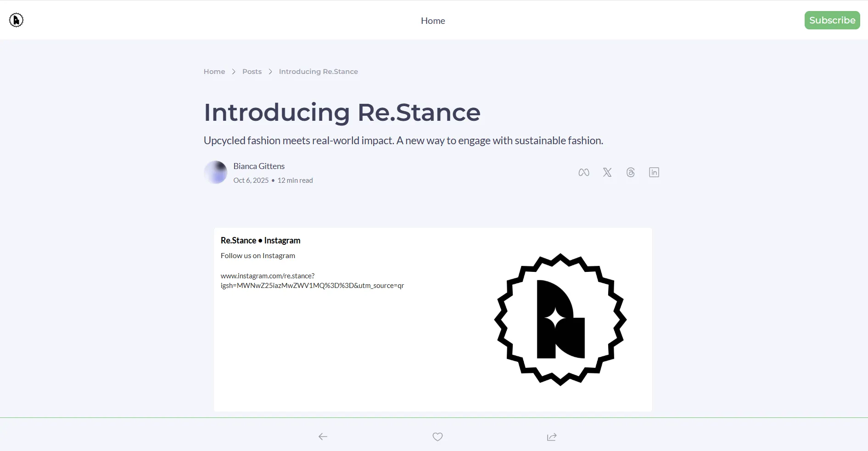
Task: Click the share icon in the bottom bar
Action: click(x=552, y=437)
